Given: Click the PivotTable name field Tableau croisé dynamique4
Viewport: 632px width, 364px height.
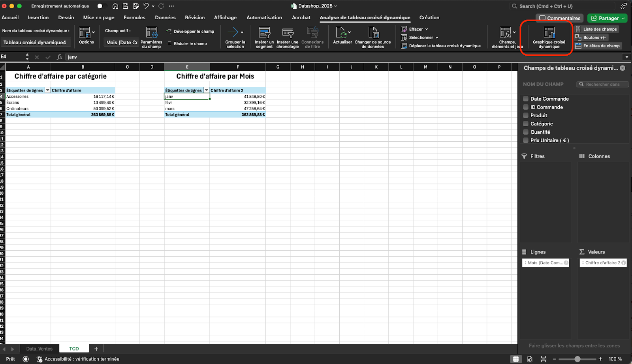Looking at the screenshot, I should 36,42.
